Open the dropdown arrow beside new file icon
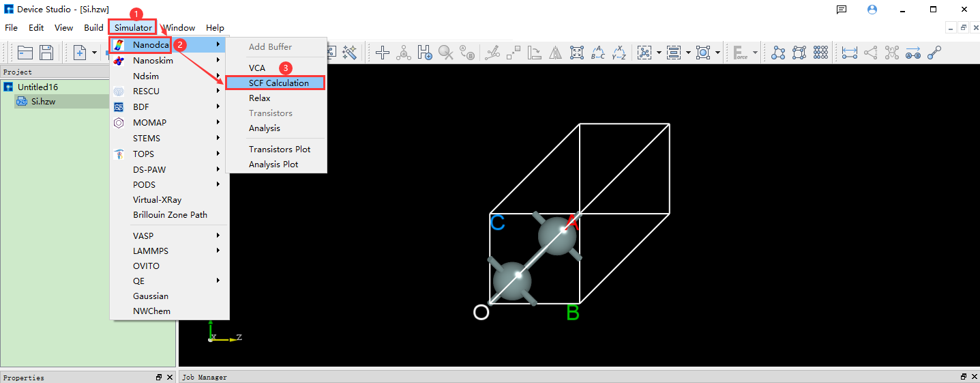980x383 pixels. coord(94,53)
